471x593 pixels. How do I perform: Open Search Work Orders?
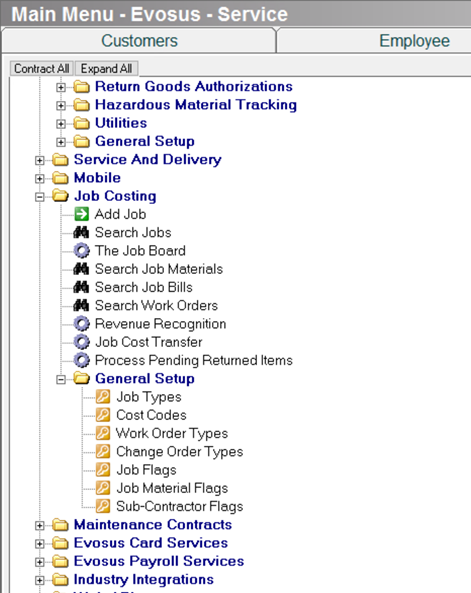[156, 305]
